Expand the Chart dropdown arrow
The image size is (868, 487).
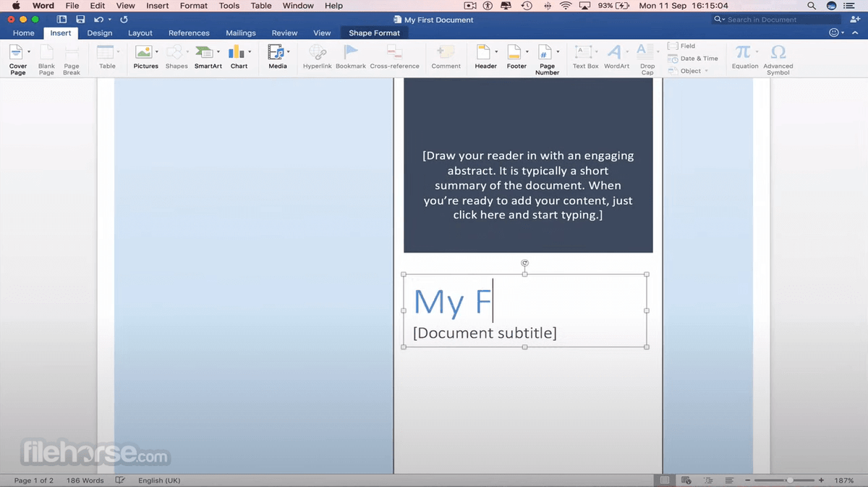(x=250, y=52)
